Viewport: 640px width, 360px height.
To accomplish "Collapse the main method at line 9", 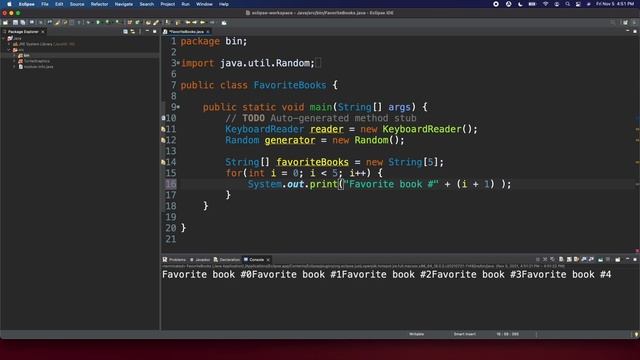I will pyautogui.click(x=178, y=107).
